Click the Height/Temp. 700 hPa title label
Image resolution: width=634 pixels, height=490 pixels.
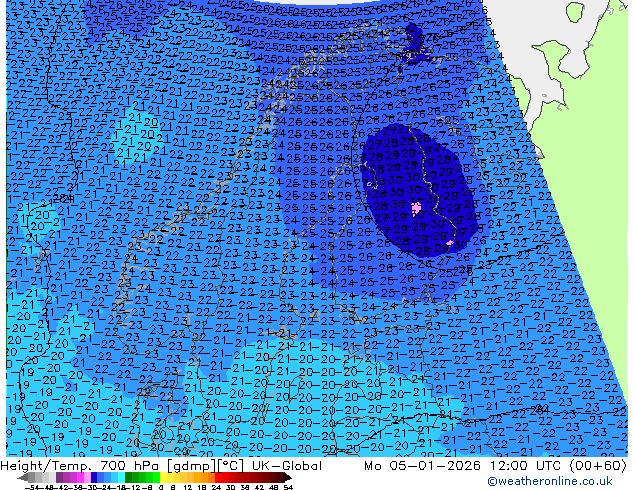pyautogui.click(x=74, y=466)
